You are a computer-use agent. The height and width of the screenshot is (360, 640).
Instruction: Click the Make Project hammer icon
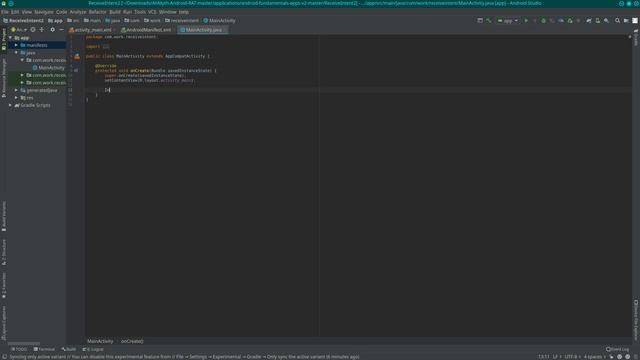(489, 20)
